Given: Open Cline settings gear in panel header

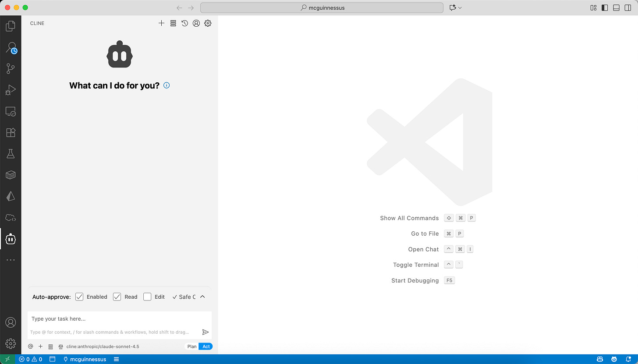Looking at the screenshot, I should coord(208,23).
